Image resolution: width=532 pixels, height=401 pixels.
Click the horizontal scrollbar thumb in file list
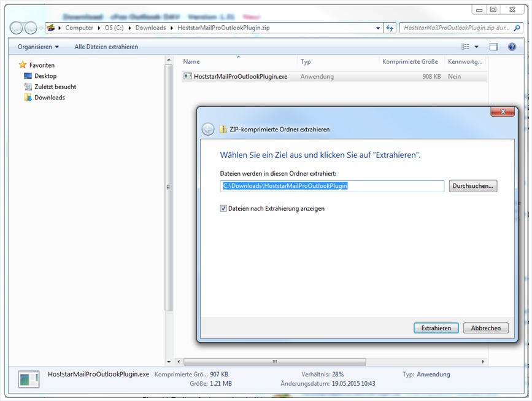275,362
